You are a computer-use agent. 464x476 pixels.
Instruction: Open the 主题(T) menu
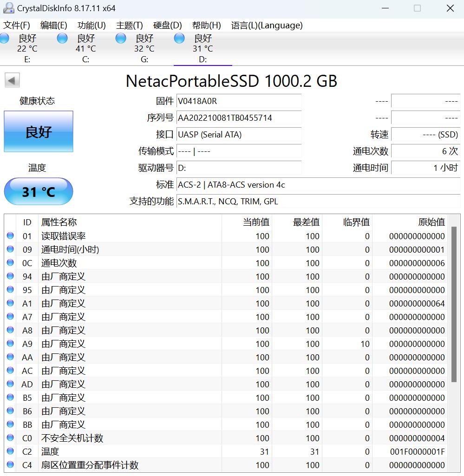click(129, 26)
